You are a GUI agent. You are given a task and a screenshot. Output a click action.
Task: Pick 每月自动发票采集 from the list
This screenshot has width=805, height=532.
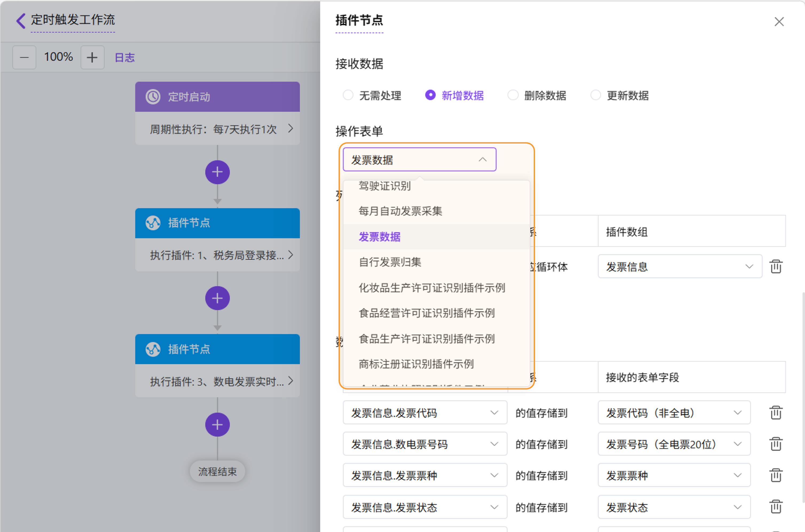coord(401,211)
